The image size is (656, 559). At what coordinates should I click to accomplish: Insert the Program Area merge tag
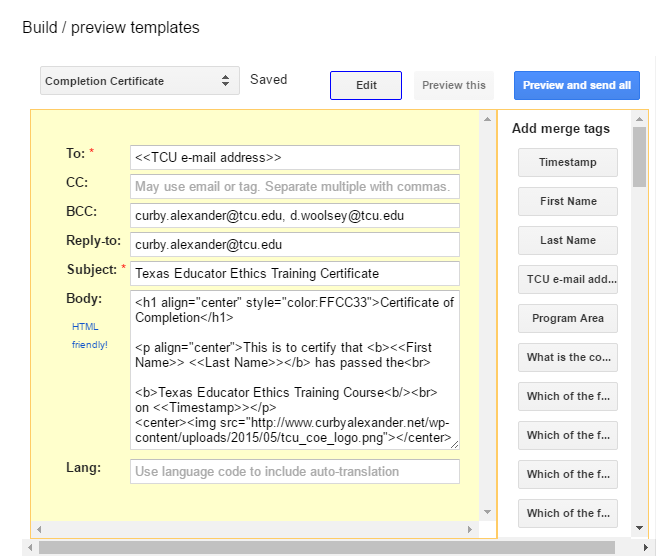pyautogui.click(x=568, y=318)
